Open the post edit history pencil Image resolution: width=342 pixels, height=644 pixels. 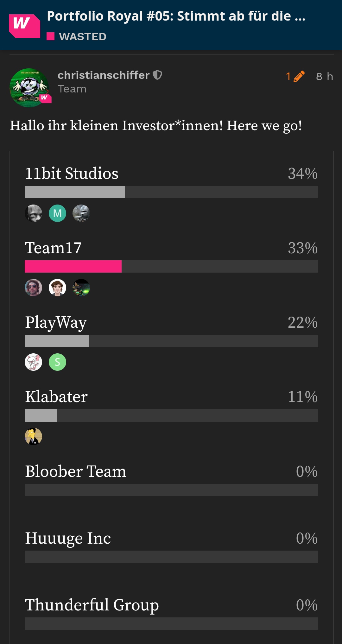click(x=299, y=76)
